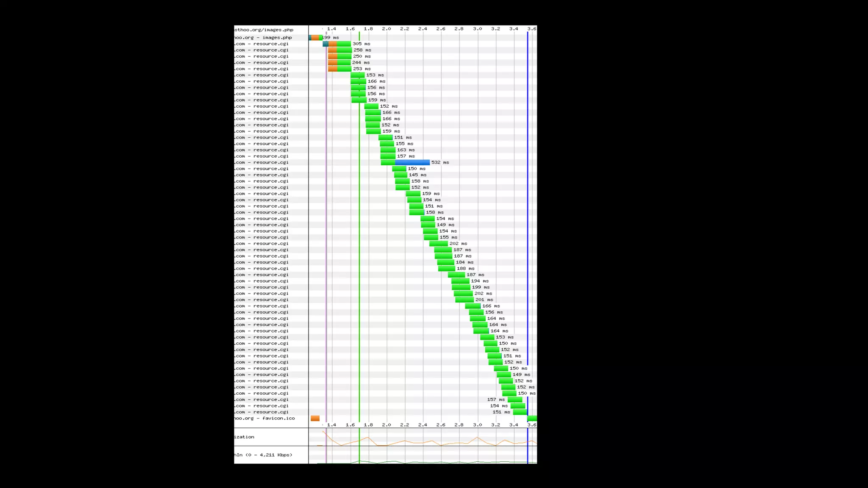Click the 188 ms green request bar

coord(446,269)
